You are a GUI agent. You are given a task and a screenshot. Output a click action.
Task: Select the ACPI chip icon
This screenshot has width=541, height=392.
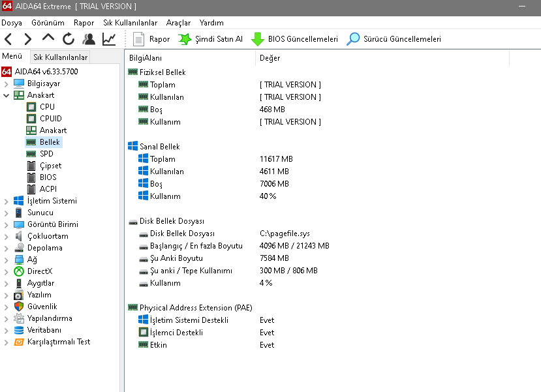tap(31, 189)
